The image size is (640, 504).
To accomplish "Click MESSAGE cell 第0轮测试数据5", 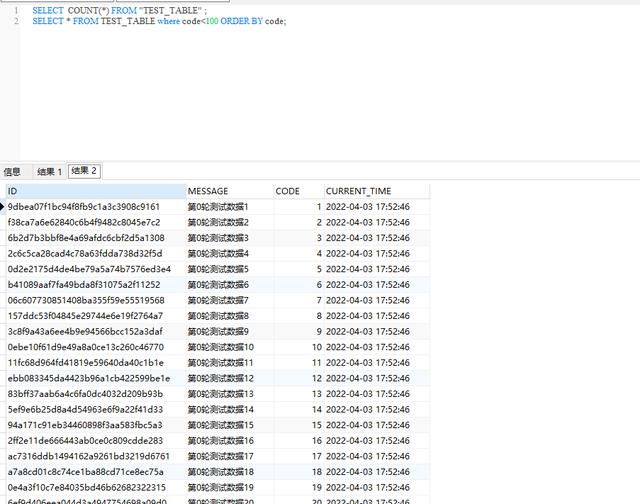I will [230, 269].
